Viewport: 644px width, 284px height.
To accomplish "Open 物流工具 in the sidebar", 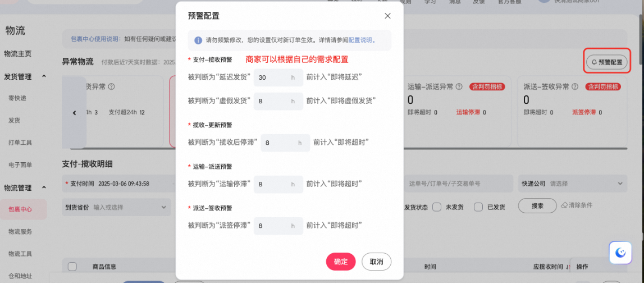I will point(20,254).
